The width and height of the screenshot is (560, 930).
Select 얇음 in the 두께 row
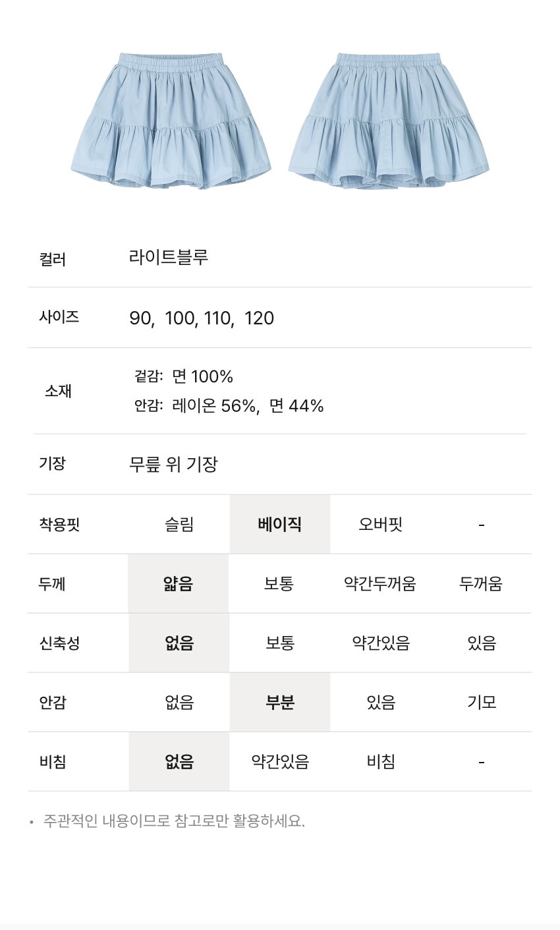(178, 584)
